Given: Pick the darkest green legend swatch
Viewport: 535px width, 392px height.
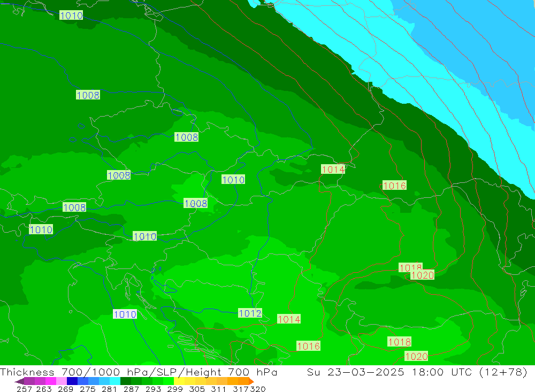Looking at the screenshot, I should (126, 381).
